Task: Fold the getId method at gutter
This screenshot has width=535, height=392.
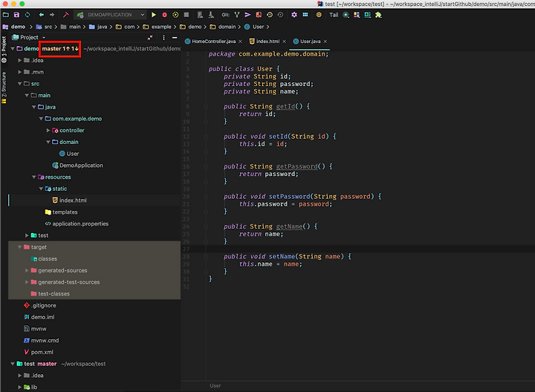Action: click(206, 107)
